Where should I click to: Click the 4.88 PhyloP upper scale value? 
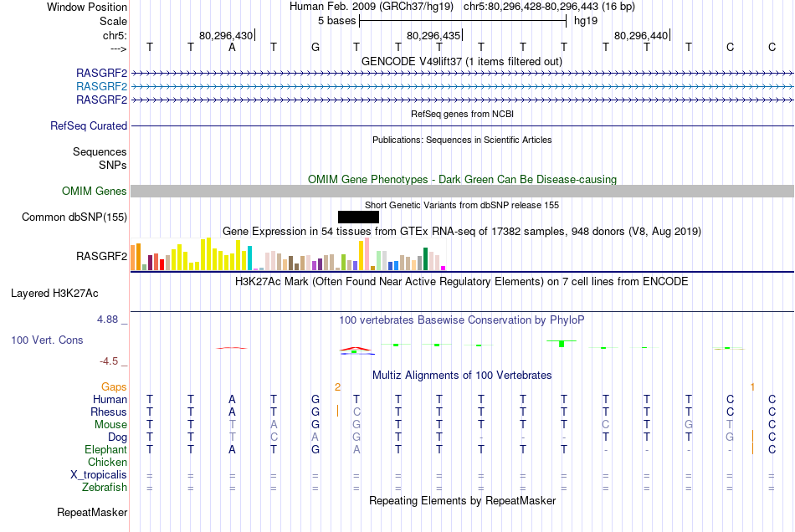click(107, 320)
